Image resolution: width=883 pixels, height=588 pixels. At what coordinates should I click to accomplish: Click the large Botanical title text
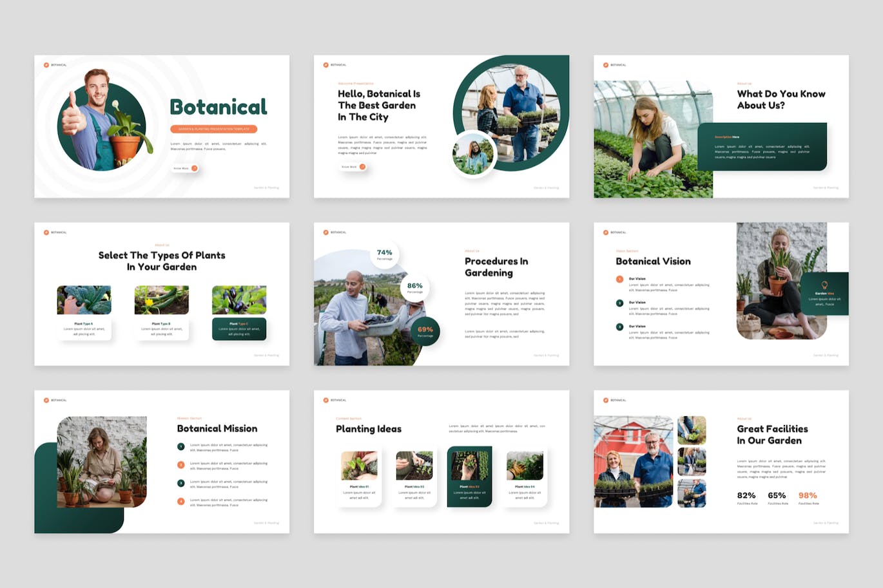coord(218,107)
